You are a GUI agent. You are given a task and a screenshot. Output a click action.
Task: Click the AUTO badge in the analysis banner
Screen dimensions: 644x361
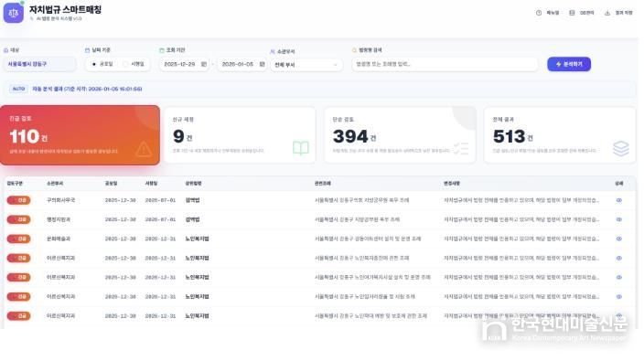click(x=18, y=89)
